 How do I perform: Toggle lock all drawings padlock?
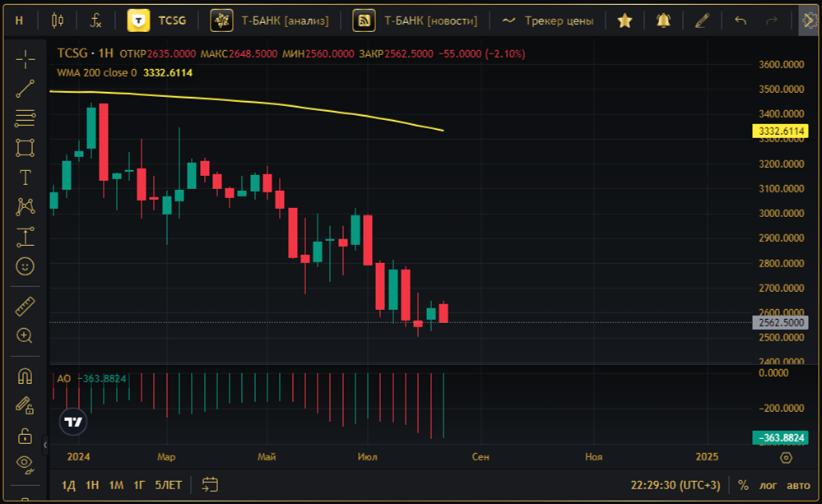click(26, 436)
